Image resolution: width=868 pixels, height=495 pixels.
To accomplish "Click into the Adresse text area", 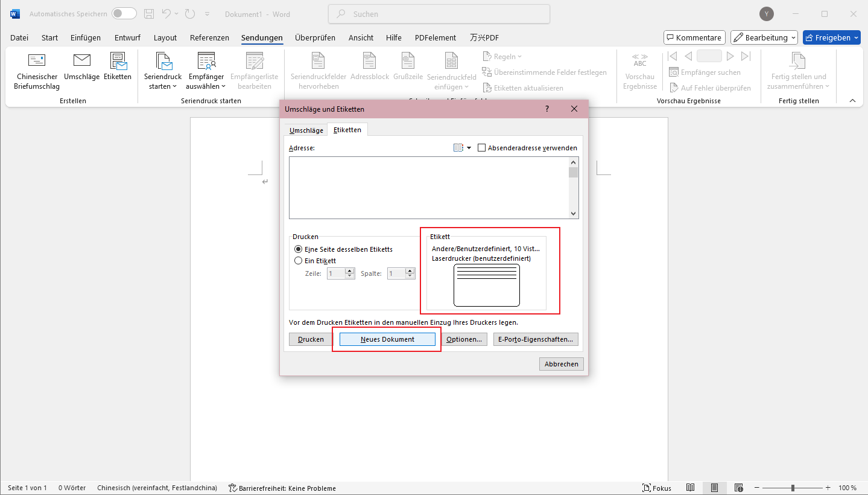I will point(429,188).
